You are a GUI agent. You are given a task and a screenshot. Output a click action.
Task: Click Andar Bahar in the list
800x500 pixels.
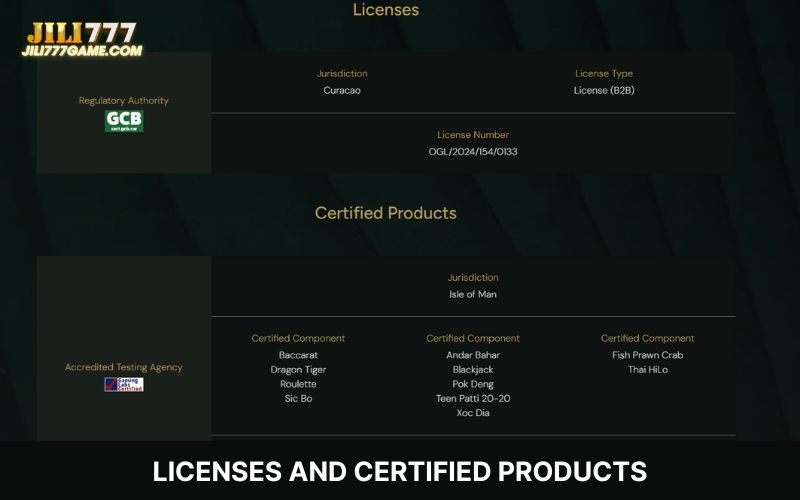pos(473,355)
